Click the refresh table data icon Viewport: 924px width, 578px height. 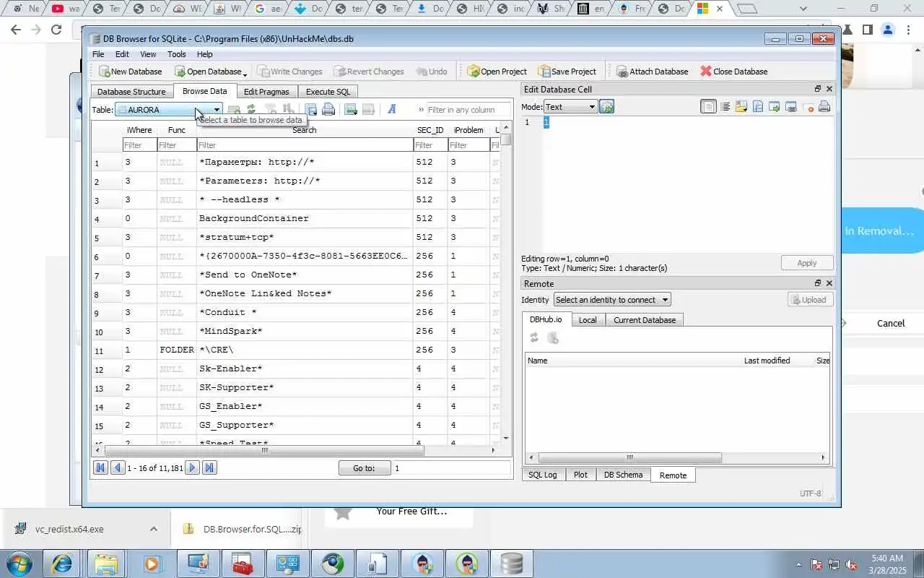[x=251, y=109]
